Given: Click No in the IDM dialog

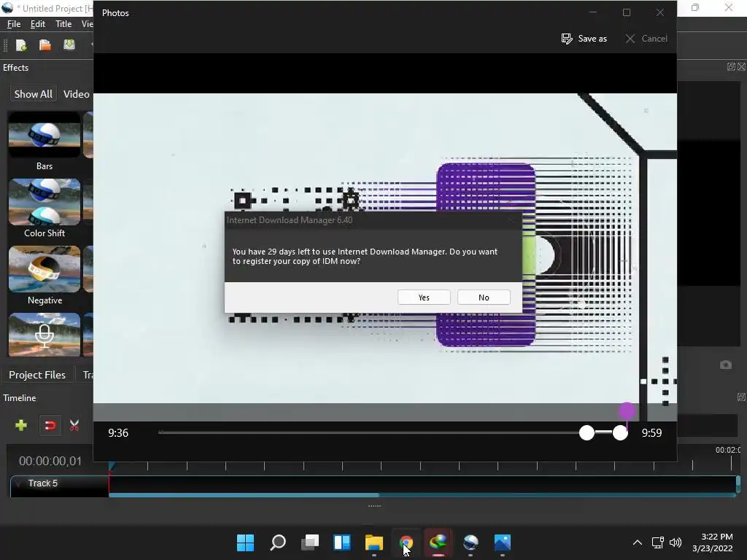Looking at the screenshot, I should pos(484,297).
